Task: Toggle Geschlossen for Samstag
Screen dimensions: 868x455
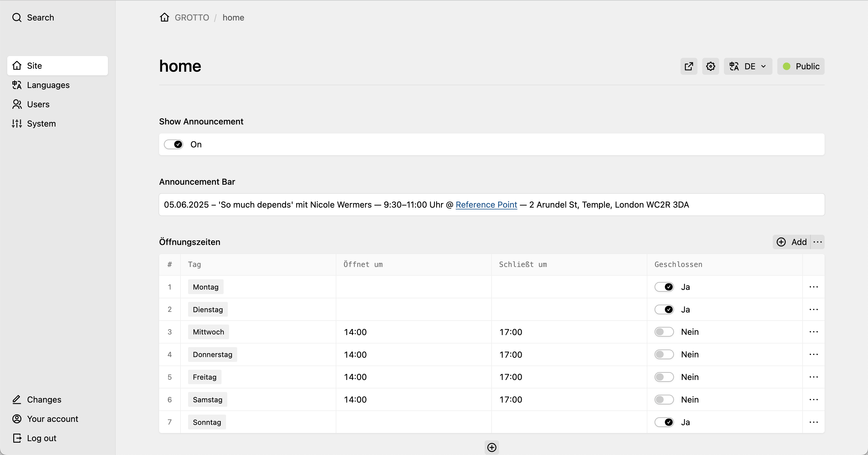Action: [x=664, y=400]
